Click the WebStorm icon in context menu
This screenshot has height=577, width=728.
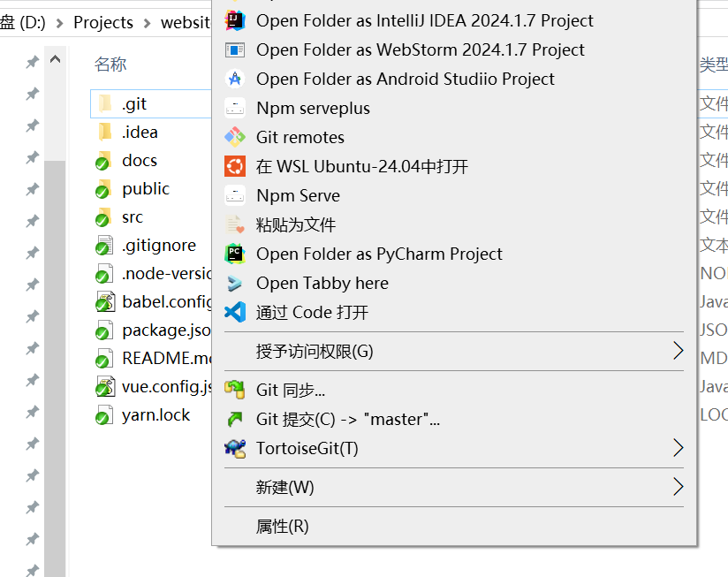point(234,49)
